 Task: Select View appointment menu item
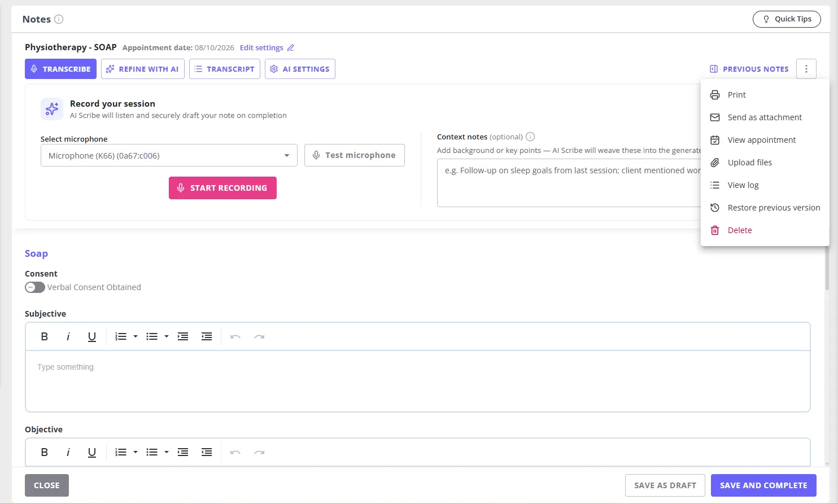point(765,140)
